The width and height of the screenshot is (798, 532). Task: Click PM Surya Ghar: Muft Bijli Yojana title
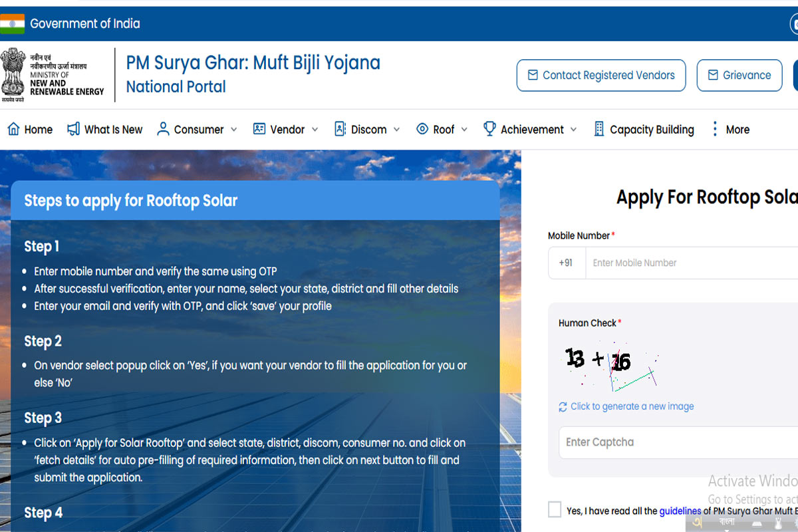coord(253,63)
